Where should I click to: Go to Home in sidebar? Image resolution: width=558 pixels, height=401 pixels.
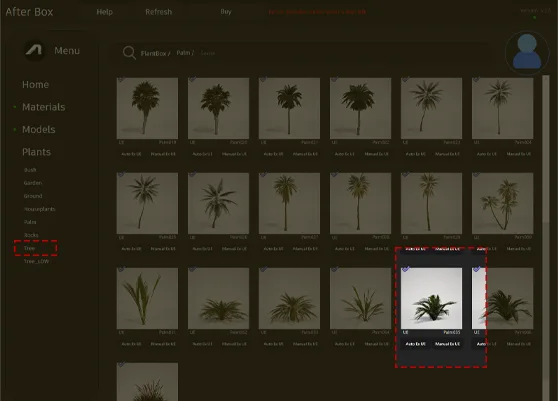(36, 85)
